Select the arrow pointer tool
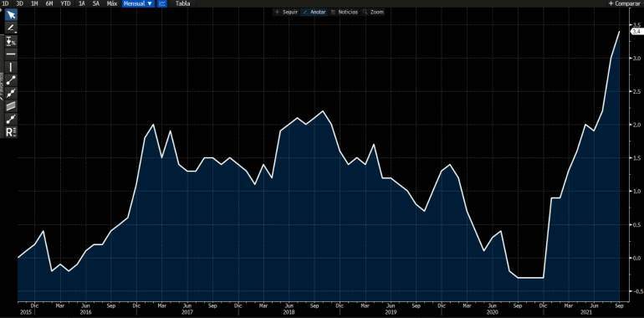The height and width of the screenshot is (318, 644). pyautogui.click(x=11, y=16)
